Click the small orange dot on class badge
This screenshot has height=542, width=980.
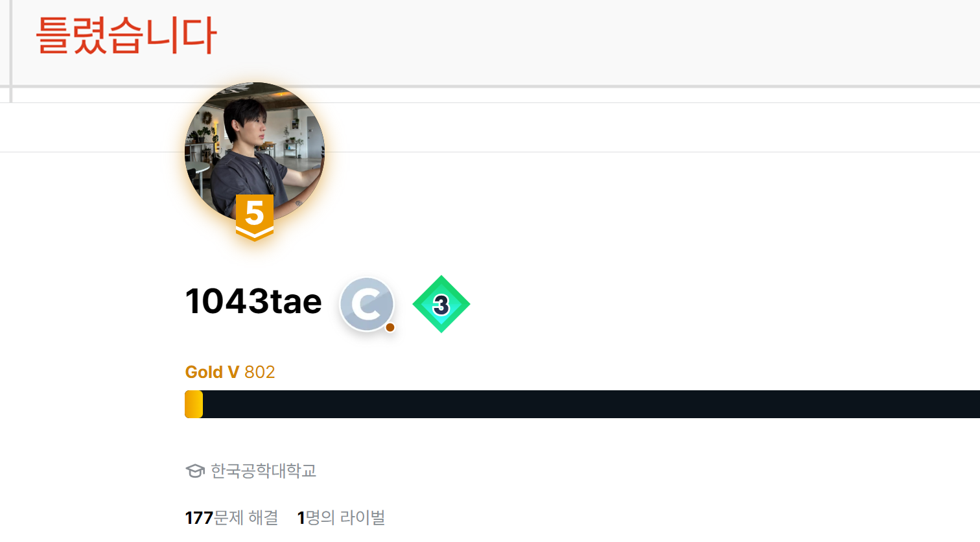coord(390,327)
